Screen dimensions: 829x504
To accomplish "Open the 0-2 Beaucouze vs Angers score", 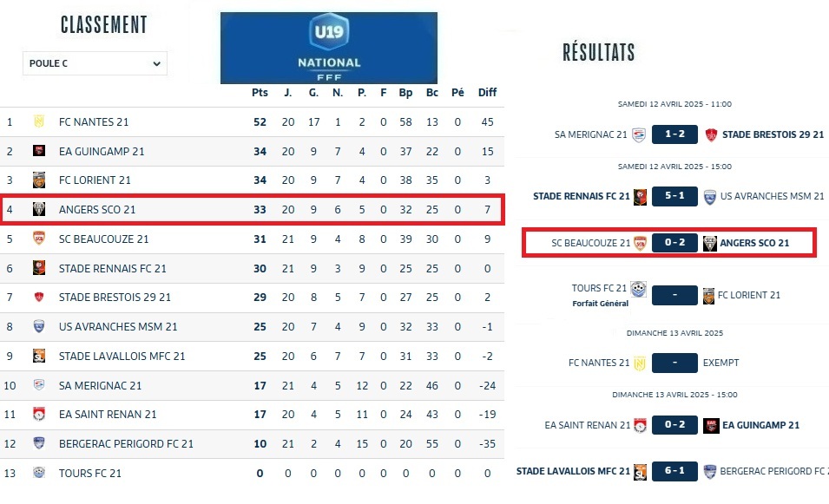I will coord(674,243).
